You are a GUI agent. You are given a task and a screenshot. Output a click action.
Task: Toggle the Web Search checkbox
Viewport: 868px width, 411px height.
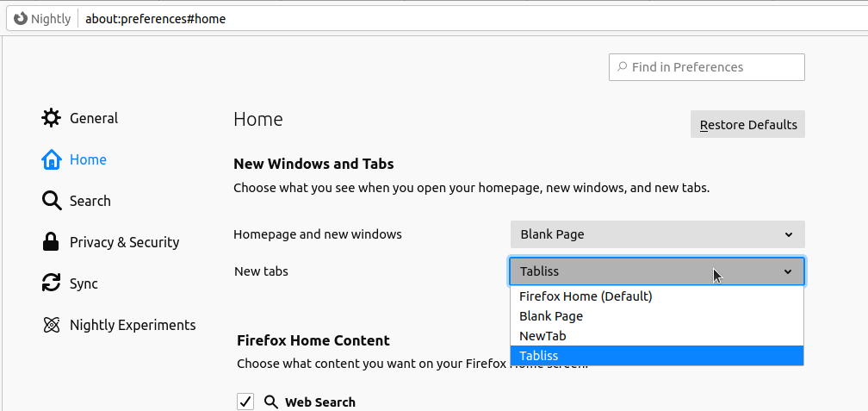point(245,402)
